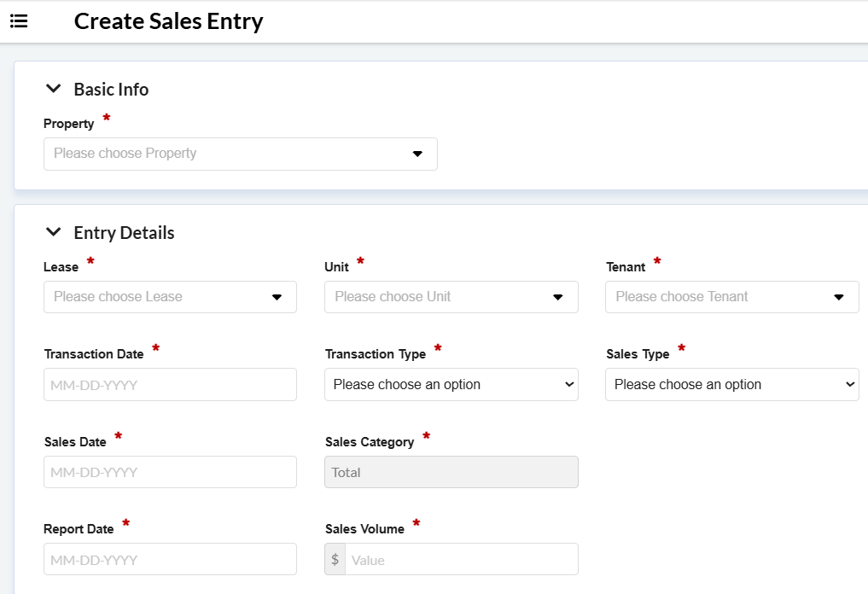This screenshot has height=594, width=868.
Task: Open the Unit dropdown
Action: pos(451,297)
